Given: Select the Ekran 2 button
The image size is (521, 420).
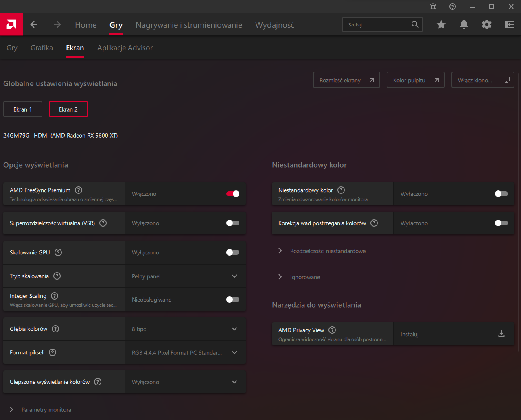Looking at the screenshot, I should coord(68,109).
